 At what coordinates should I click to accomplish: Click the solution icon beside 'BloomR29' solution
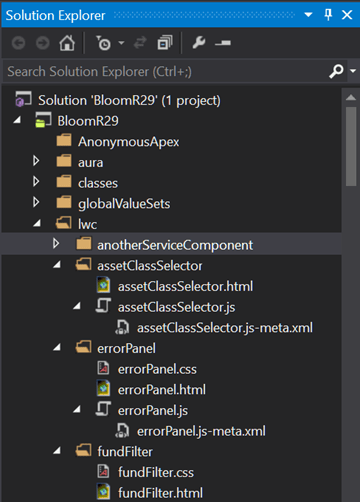pos(23,99)
